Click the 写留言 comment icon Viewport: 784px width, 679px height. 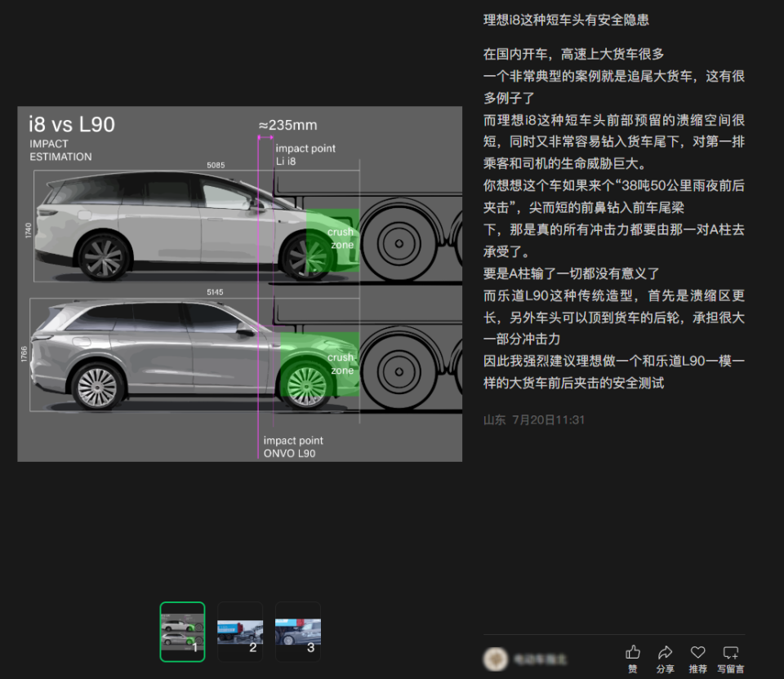click(x=730, y=652)
